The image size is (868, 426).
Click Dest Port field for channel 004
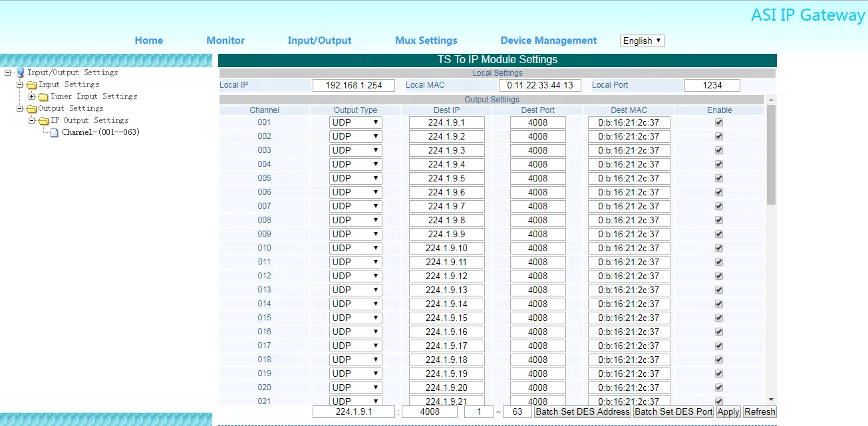point(538,164)
